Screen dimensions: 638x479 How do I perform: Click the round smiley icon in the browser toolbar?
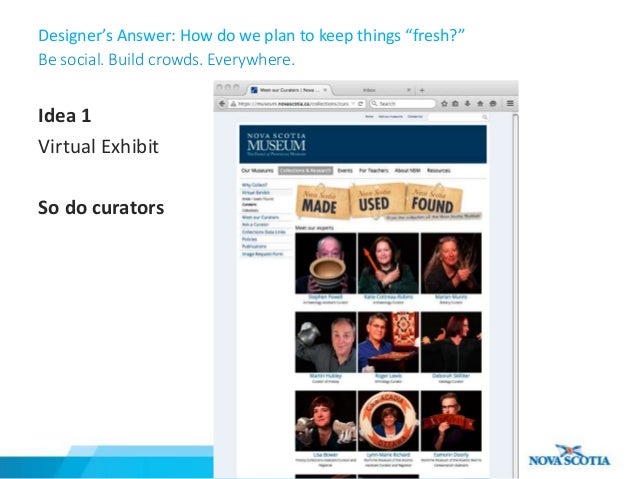click(493, 104)
